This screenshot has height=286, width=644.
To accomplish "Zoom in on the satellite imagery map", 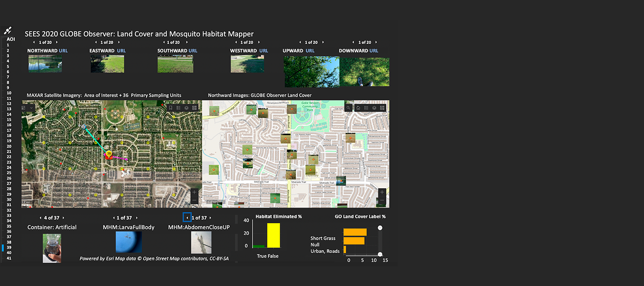I will tap(194, 193).
